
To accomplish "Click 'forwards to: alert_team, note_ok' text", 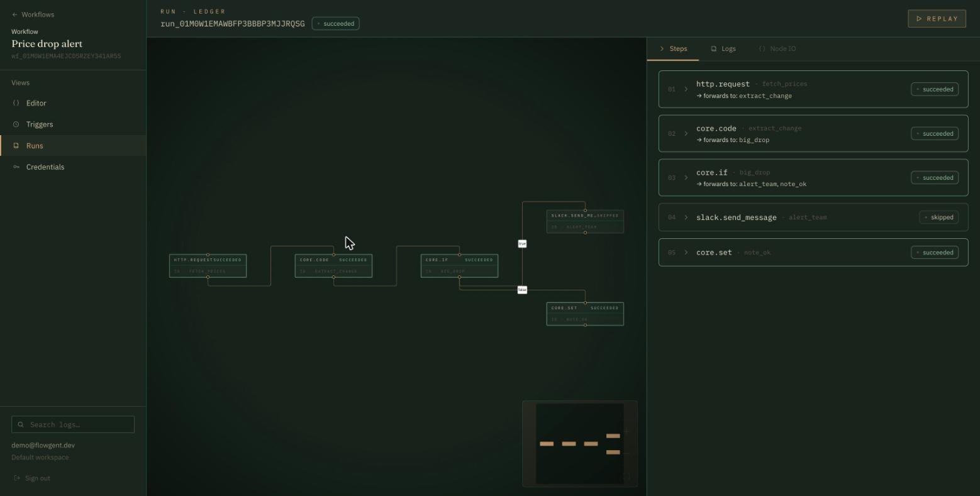I will pyautogui.click(x=752, y=184).
